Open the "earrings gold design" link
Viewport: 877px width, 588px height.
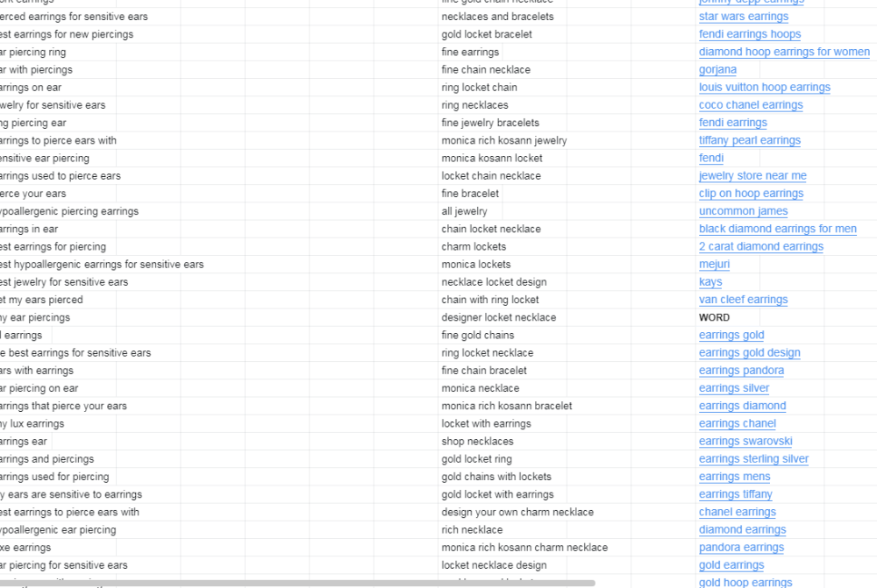(750, 352)
